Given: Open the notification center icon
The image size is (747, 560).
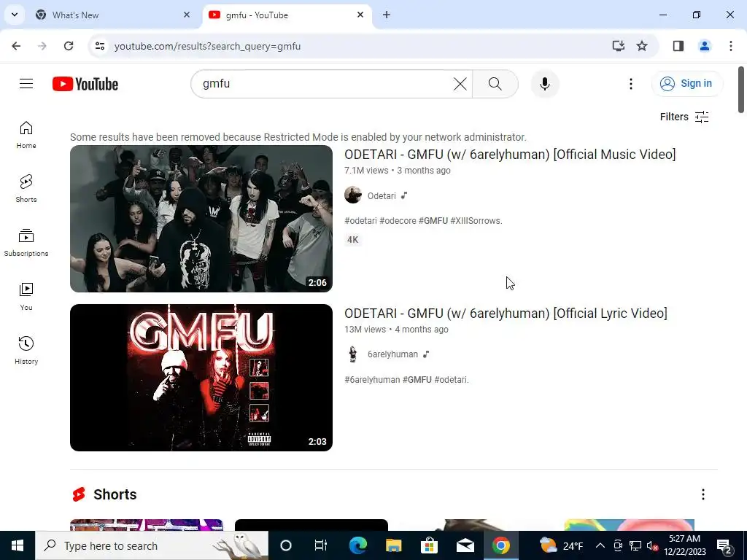Looking at the screenshot, I should click(x=724, y=545).
